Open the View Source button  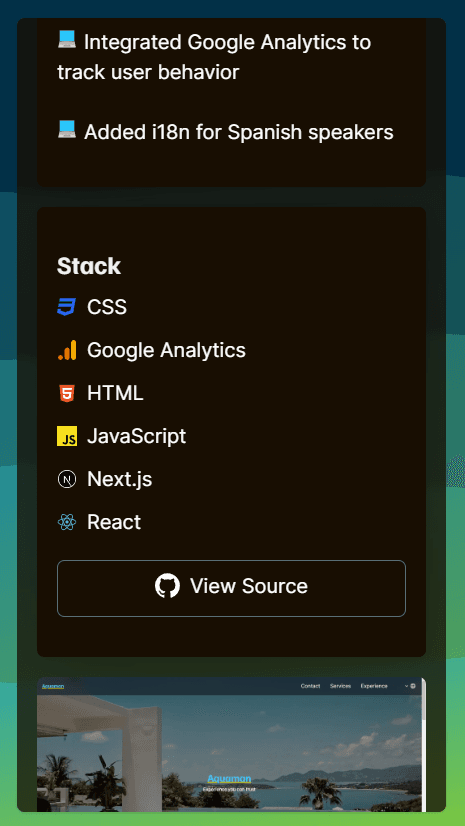231,588
